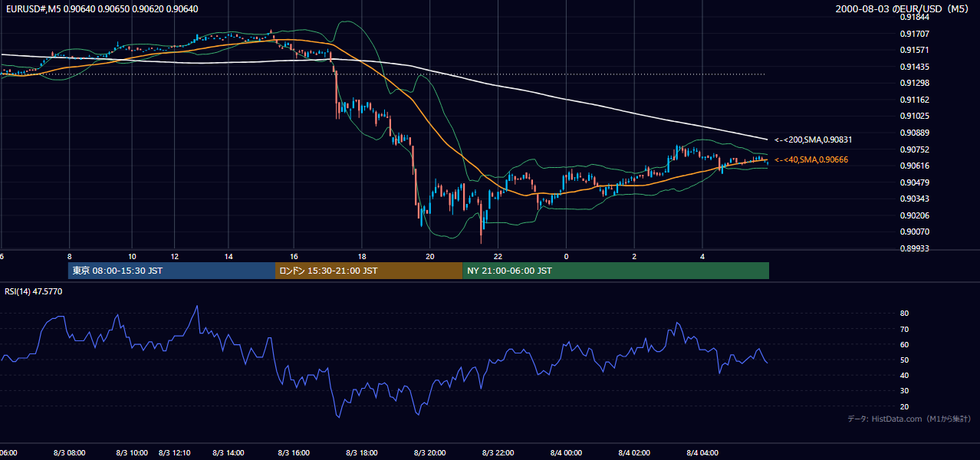Click the 8/3 18:00 time axis label
Image resolution: width=980 pixels, height=460 pixels.
(x=362, y=452)
